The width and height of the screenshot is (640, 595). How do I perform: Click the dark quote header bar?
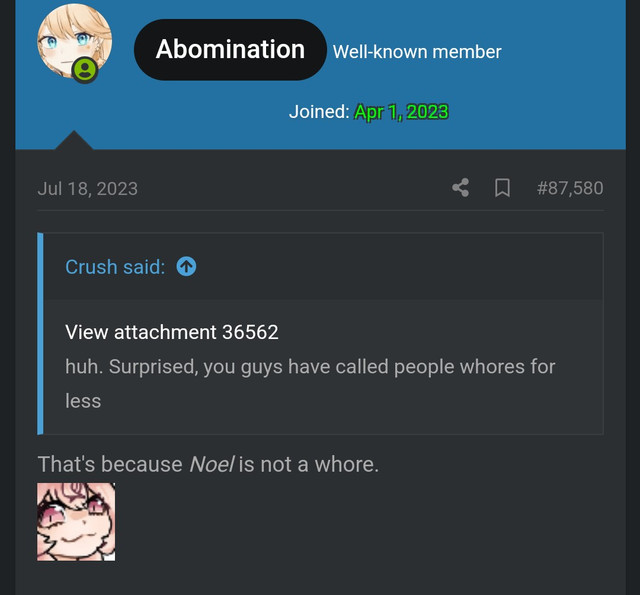point(323,266)
